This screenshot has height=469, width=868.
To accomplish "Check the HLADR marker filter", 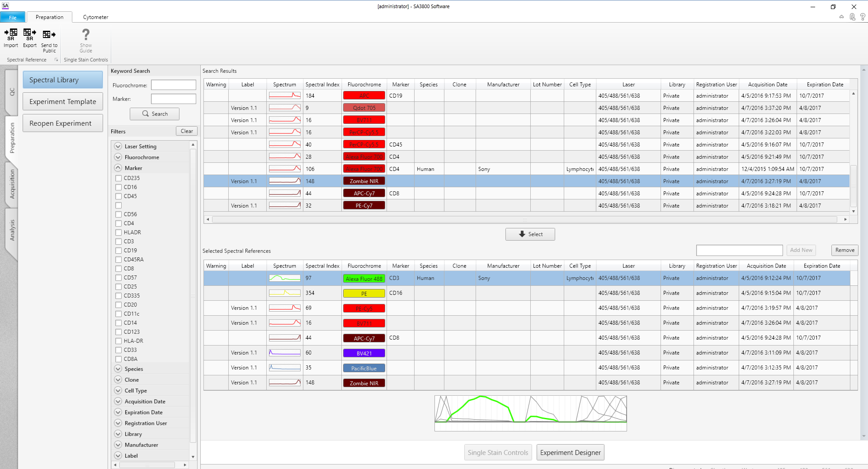I will (118, 232).
